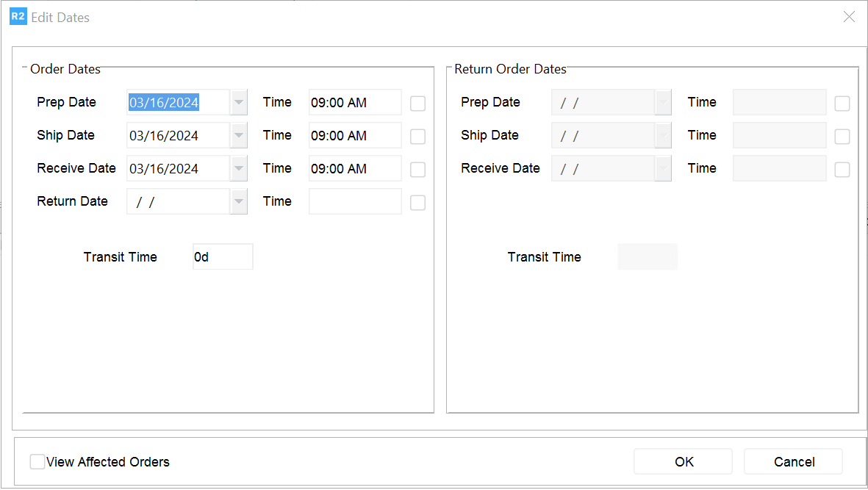Toggle checkbox beside Return Order Prep Date time

click(842, 104)
